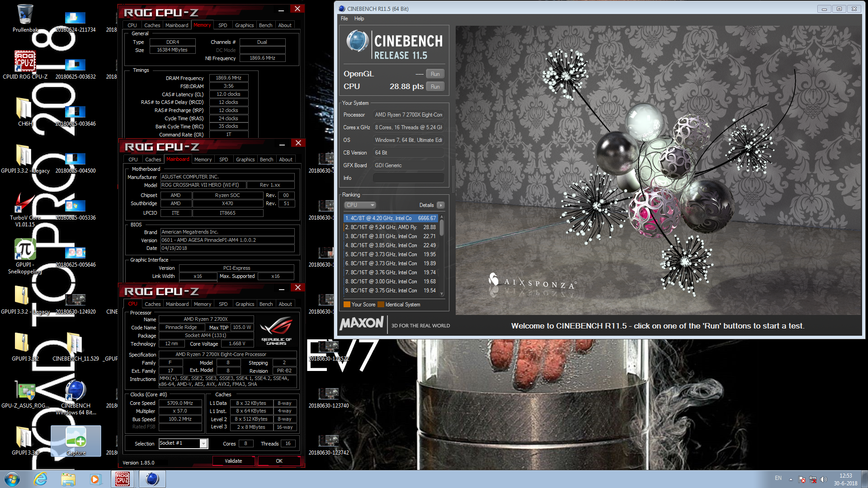Run the OpenGL benchmark
The height and width of the screenshot is (488, 868).
tap(435, 74)
